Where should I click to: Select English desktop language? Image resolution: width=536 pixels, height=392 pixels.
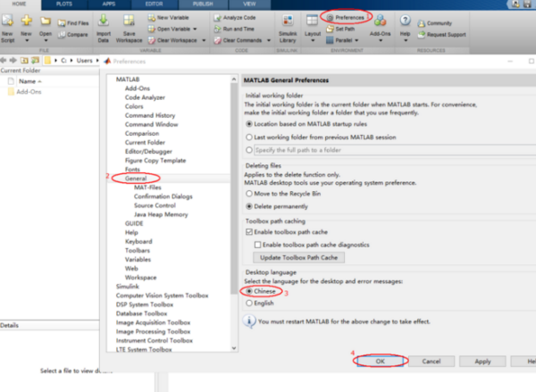click(x=249, y=303)
